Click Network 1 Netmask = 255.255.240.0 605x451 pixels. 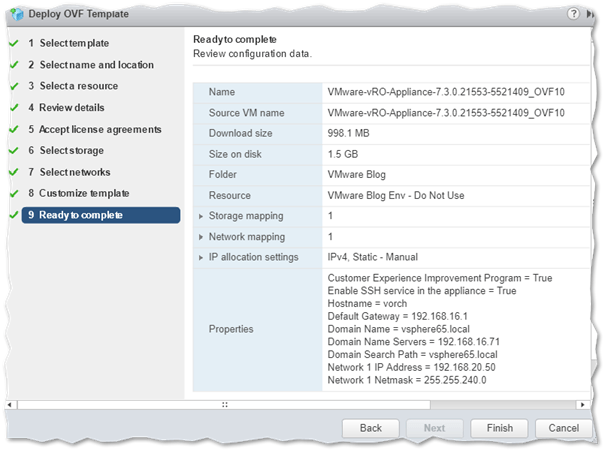tap(407, 380)
